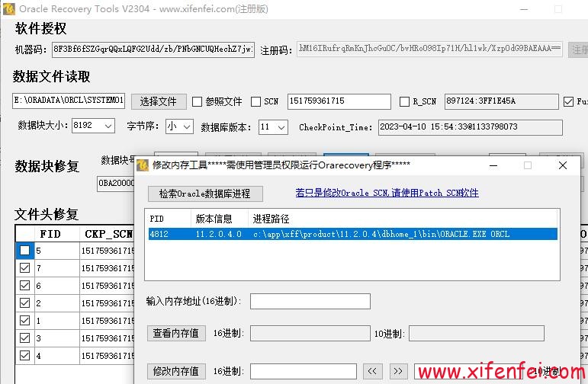This screenshot has height=384, width=588.
Task: Uncheck the box for FID 4 row
Action: [x=24, y=355]
